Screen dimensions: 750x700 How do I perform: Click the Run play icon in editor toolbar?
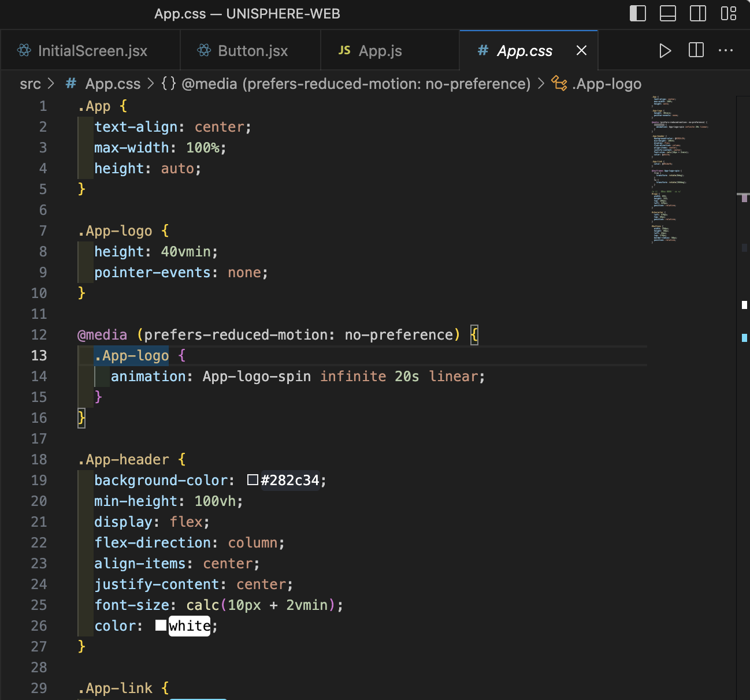pyautogui.click(x=665, y=51)
